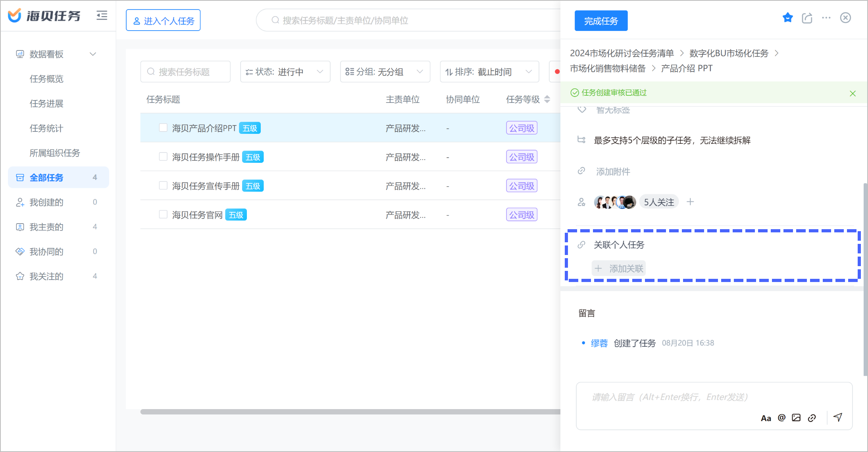This screenshot has height=452, width=868.
Task: Expand the 数据看板 menu chevron
Action: point(93,54)
